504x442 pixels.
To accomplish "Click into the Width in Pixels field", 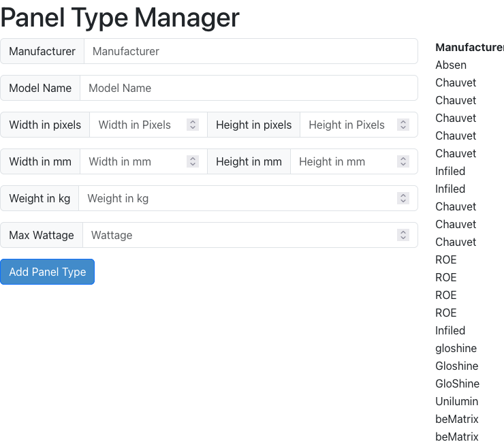I will pos(140,125).
